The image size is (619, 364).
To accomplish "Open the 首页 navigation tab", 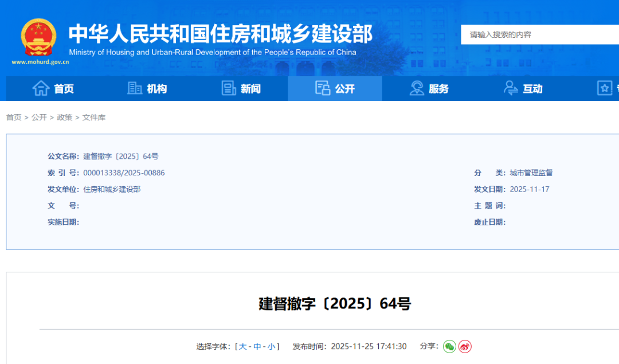I will point(64,89).
